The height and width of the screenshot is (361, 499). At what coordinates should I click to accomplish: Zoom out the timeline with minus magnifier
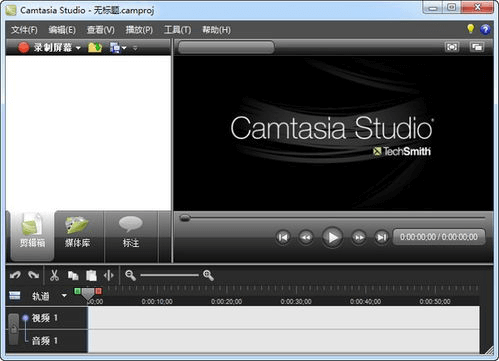coord(130,275)
